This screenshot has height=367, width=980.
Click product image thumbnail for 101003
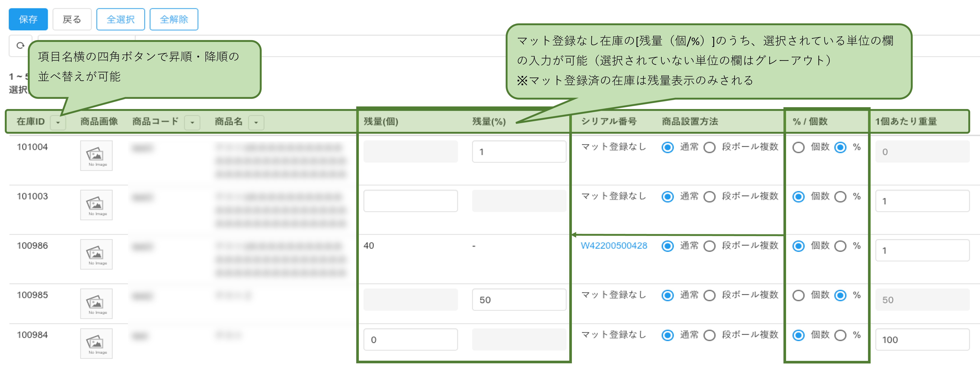coord(96,205)
